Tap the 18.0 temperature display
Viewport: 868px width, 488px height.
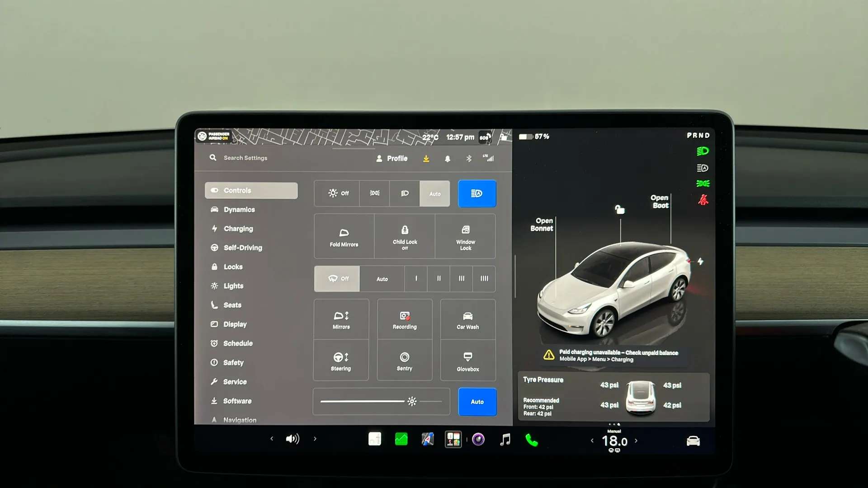(x=614, y=441)
